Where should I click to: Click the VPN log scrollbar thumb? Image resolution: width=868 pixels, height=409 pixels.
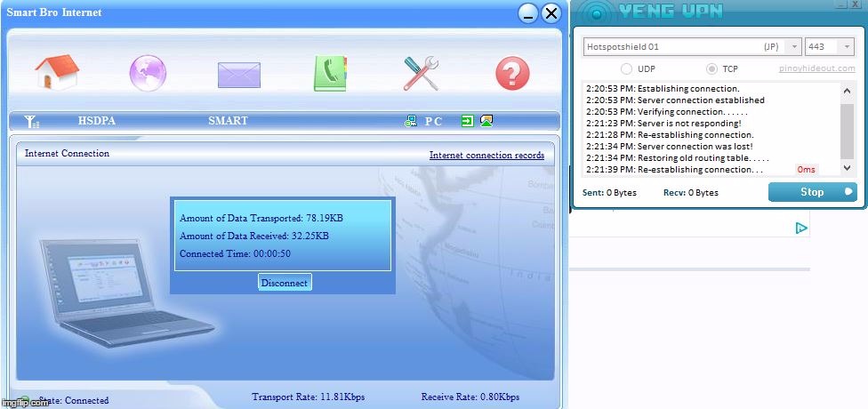pyautogui.click(x=847, y=131)
